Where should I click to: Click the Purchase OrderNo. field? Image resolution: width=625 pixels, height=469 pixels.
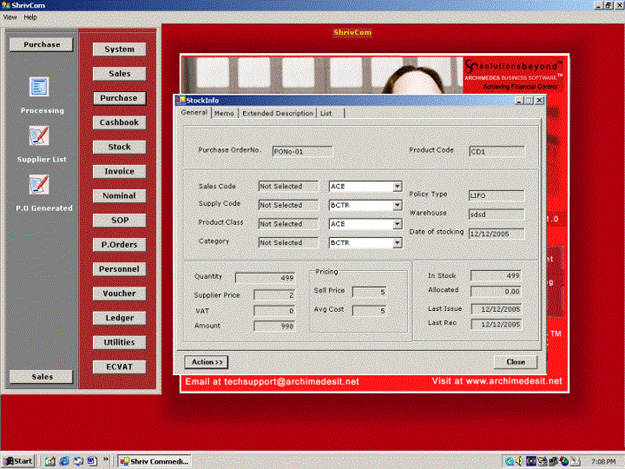pyautogui.click(x=303, y=151)
